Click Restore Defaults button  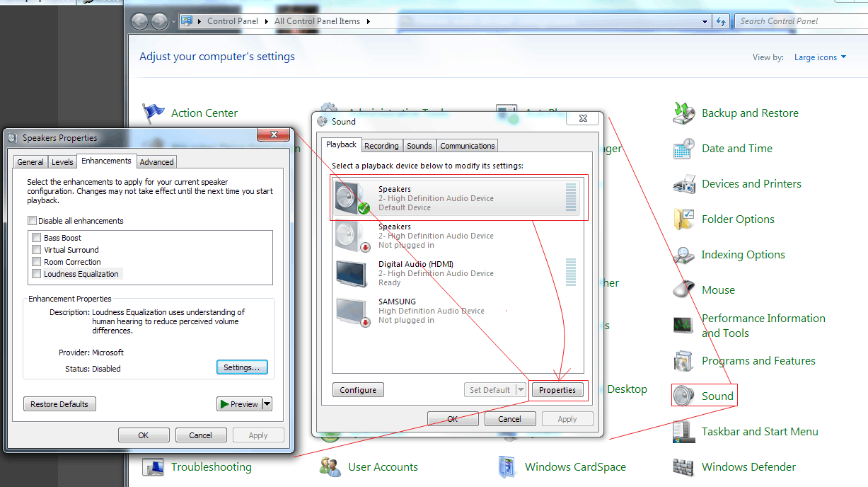(x=59, y=404)
